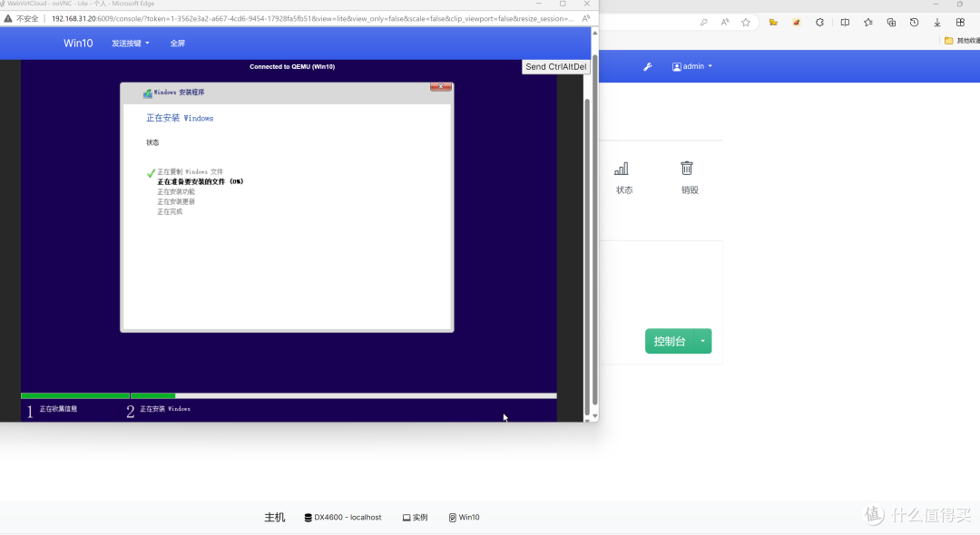Click the noVNC window URL address field
The width and height of the screenshot is (980, 535).
coord(312,19)
